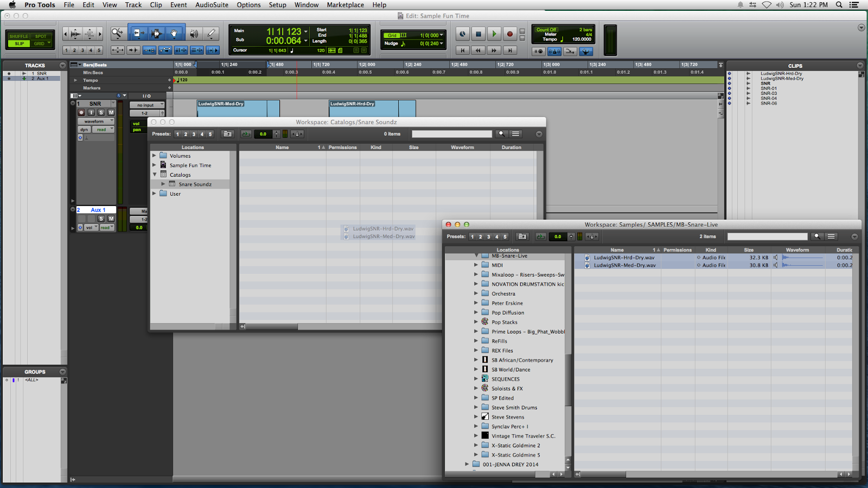The width and height of the screenshot is (868, 488).
Task: Click the folder-up icon in MB-Snare-Live workspace
Action: click(522, 236)
